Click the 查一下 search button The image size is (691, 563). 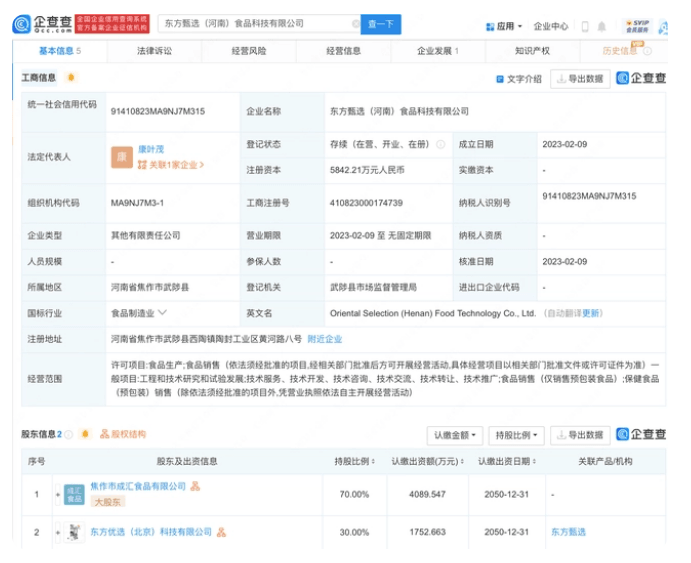pos(381,23)
